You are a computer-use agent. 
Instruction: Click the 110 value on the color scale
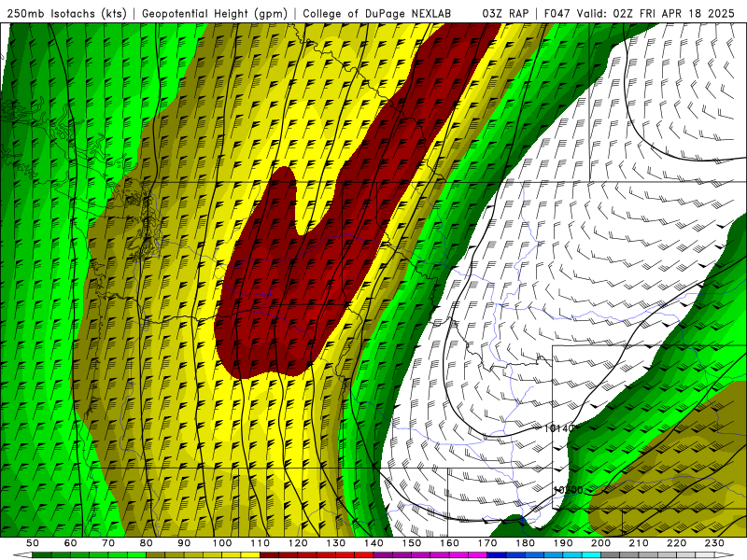[260, 543]
